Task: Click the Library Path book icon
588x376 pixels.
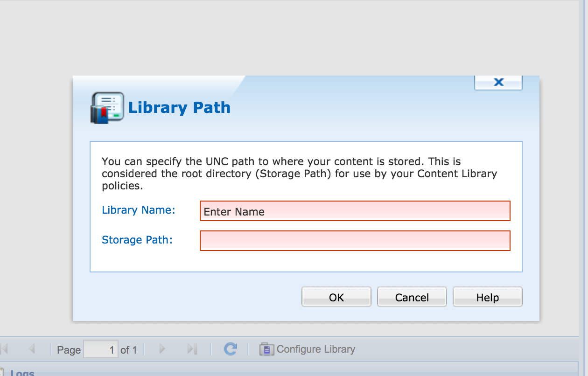Action: pos(107,108)
